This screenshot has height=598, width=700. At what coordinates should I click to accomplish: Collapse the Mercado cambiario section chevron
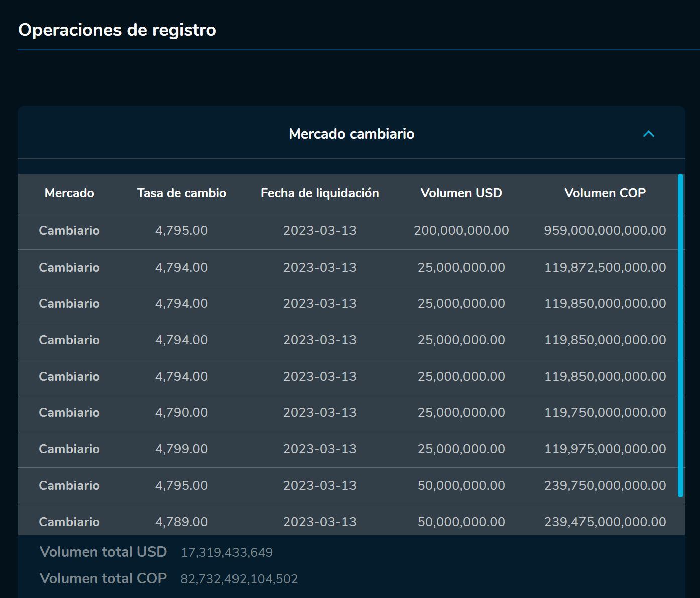tap(648, 134)
